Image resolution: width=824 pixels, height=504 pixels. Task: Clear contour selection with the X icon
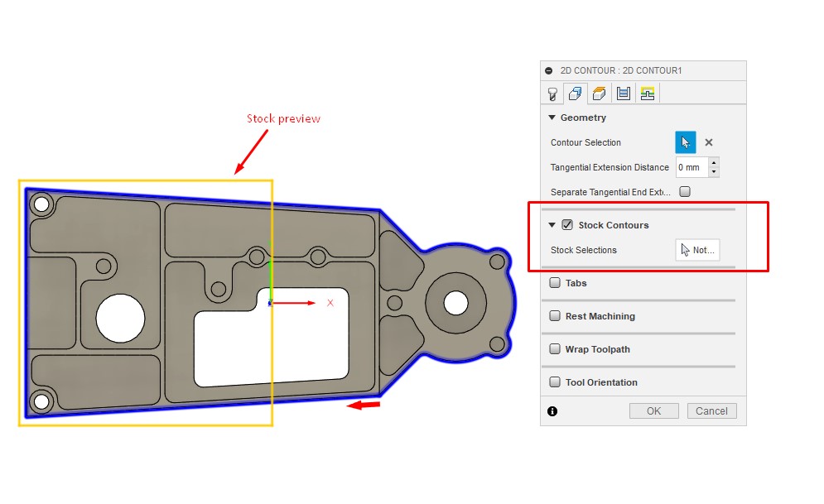(x=708, y=142)
